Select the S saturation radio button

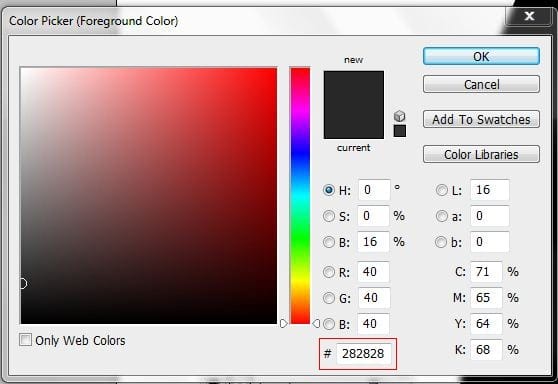click(x=328, y=216)
